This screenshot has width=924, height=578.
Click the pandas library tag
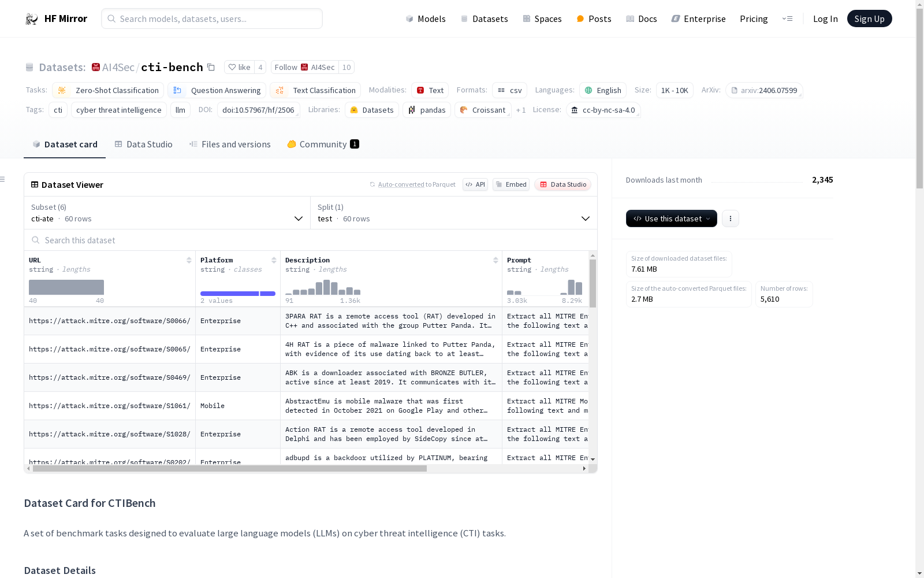(427, 110)
